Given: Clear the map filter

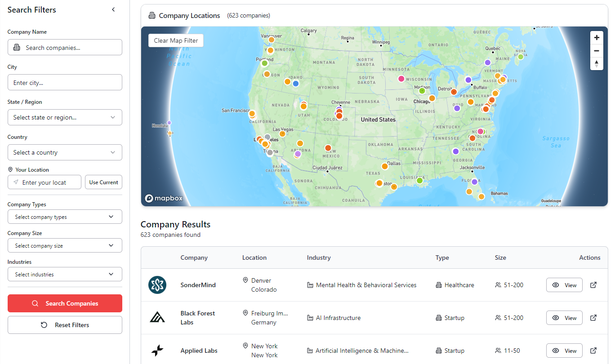Looking at the screenshot, I should [176, 40].
